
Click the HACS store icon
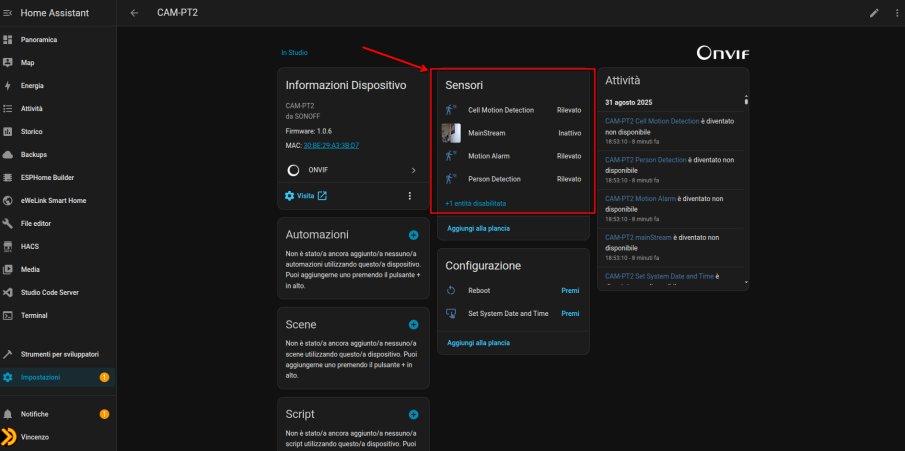(8, 247)
